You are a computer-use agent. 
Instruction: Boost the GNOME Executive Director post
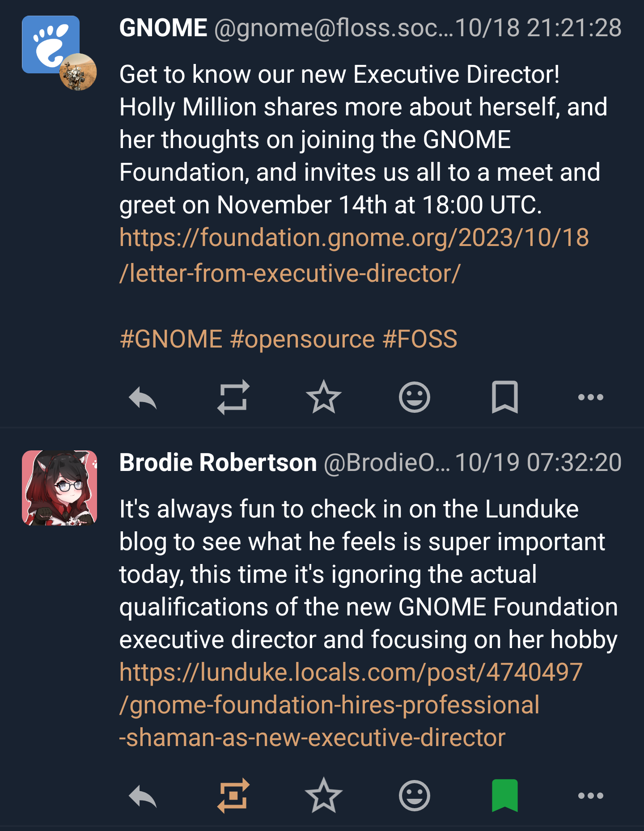233,397
